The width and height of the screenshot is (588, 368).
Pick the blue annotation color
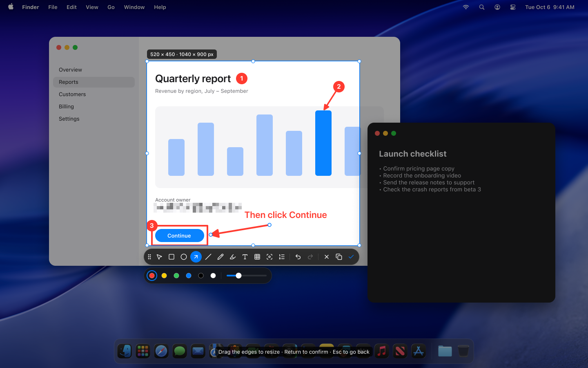pos(189,276)
